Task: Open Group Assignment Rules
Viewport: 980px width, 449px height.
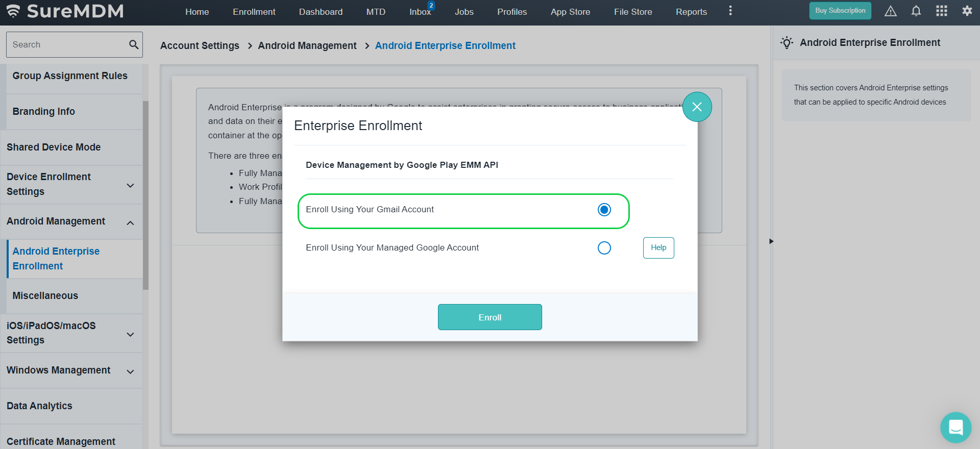Action: point(75,76)
